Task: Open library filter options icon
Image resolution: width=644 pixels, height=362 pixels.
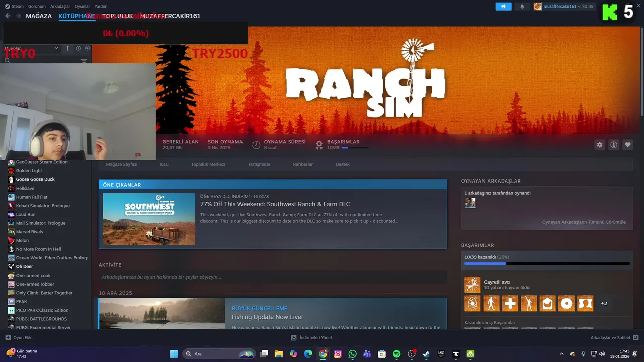Action: click(84, 61)
